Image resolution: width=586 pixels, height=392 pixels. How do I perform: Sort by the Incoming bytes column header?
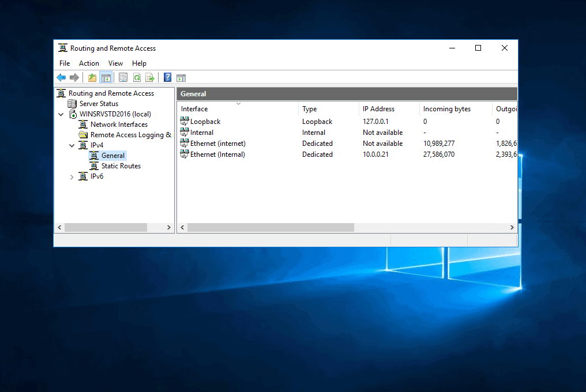[x=456, y=109]
